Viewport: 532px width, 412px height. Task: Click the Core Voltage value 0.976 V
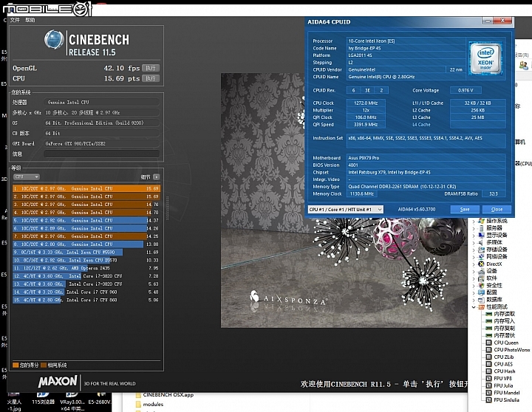pyautogui.click(x=465, y=91)
